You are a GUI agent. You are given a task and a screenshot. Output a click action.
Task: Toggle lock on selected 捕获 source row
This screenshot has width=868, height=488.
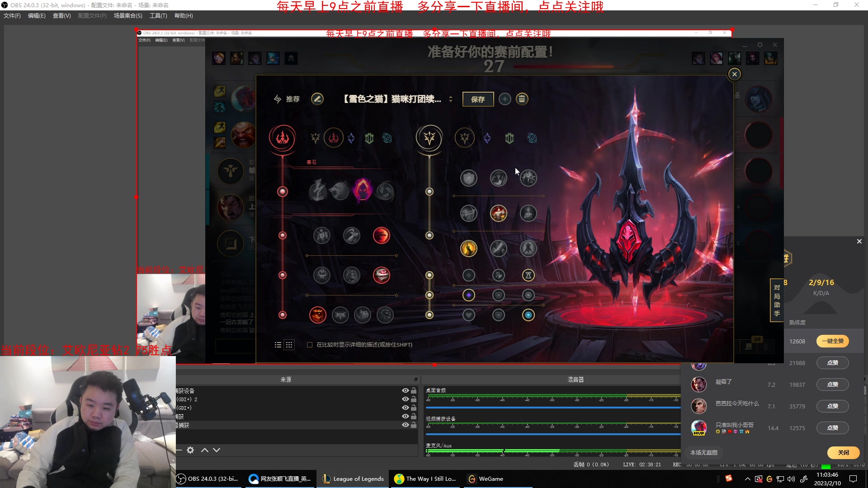click(x=414, y=425)
